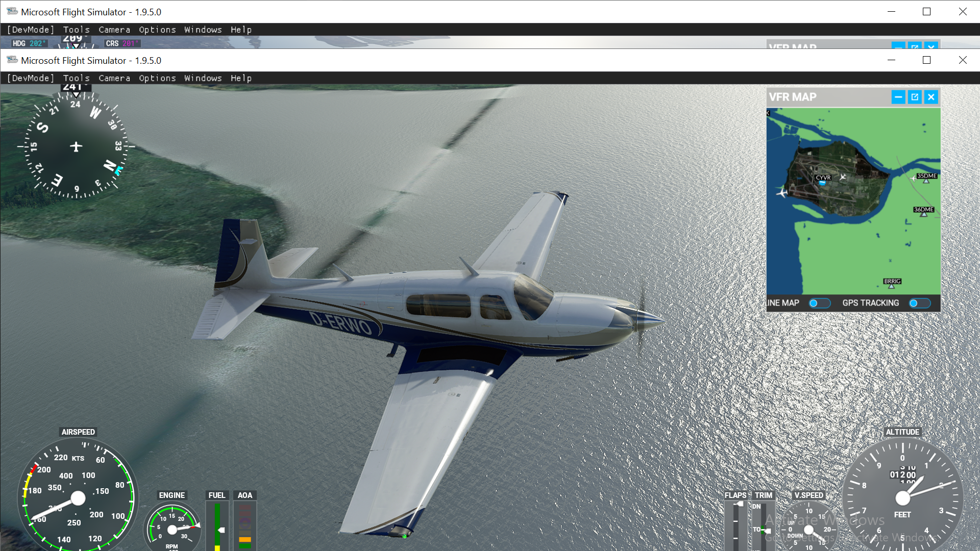Close the VFR MAP panel
The width and height of the screenshot is (980, 551).
point(932,97)
